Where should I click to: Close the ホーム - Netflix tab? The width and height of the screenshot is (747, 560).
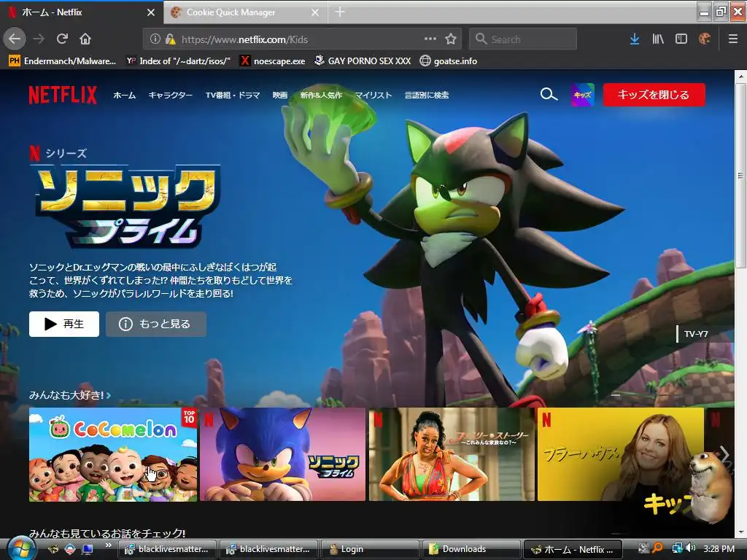click(x=151, y=12)
